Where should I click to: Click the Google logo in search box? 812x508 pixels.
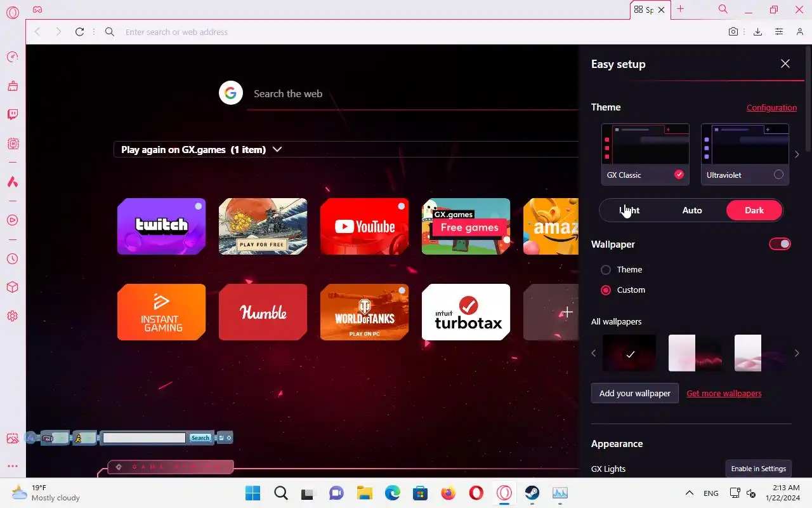click(x=231, y=93)
